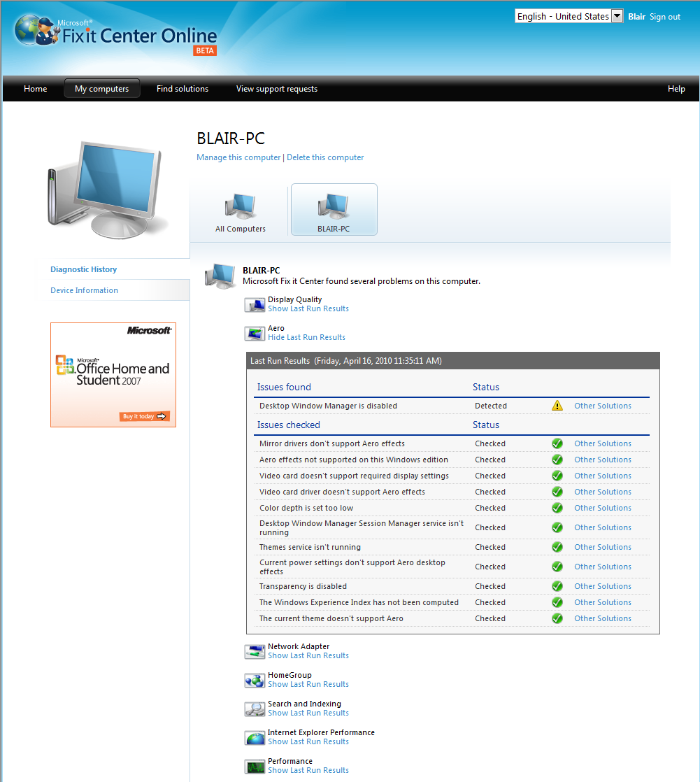700x782 pixels.
Task: Click 'Transparency is disabled' issue text
Action: 303,586
